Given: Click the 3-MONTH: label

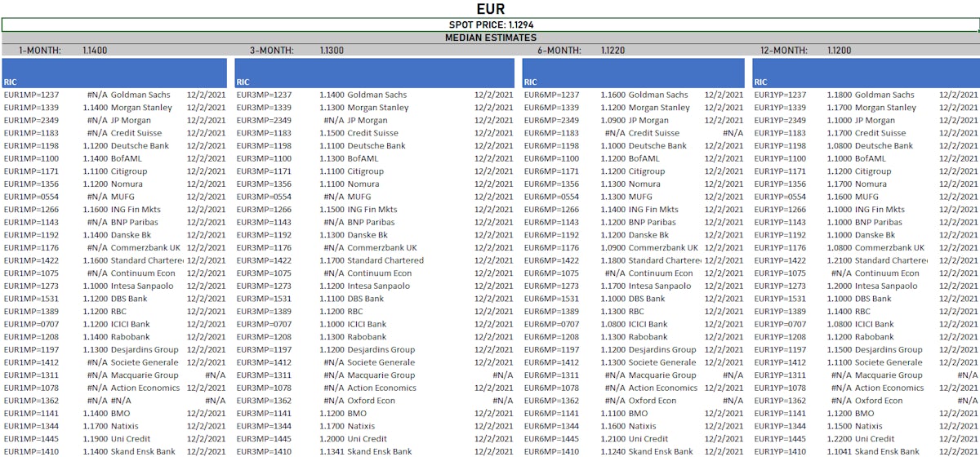Looking at the screenshot, I should pos(272,51).
